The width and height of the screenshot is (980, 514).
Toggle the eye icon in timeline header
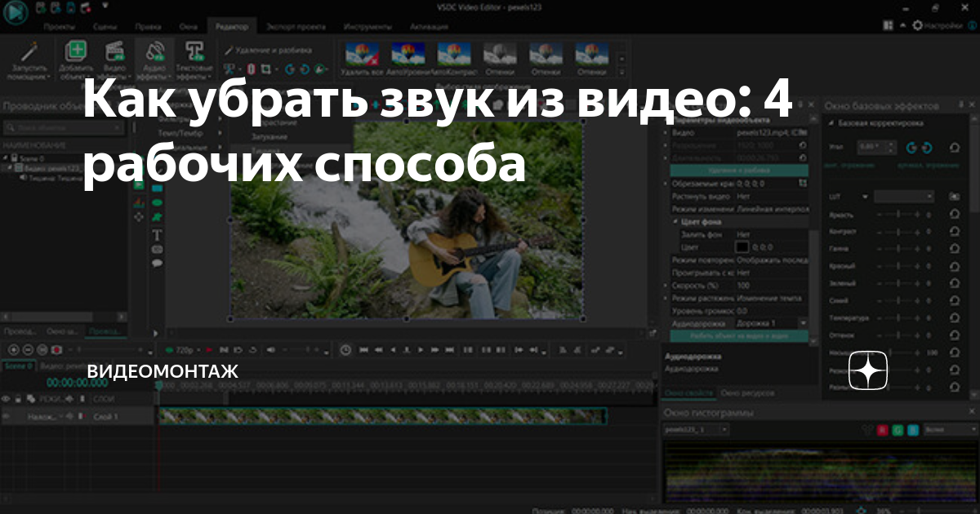point(7,399)
